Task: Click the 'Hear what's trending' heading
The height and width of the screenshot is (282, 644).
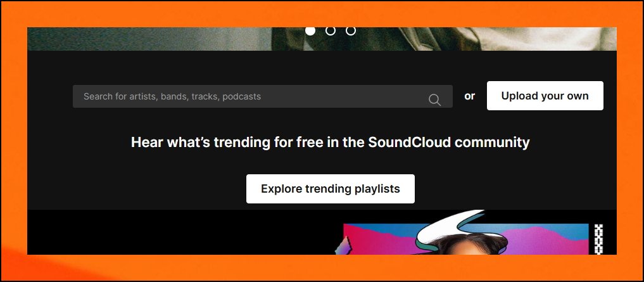Action: pyautogui.click(x=330, y=142)
